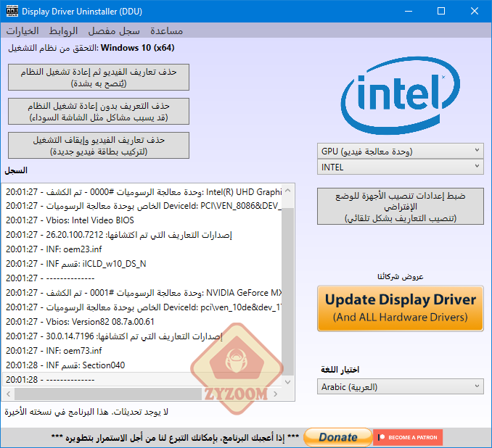Close the DDU window
The height and width of the screenshot is (448, 492).
point(475,12)
